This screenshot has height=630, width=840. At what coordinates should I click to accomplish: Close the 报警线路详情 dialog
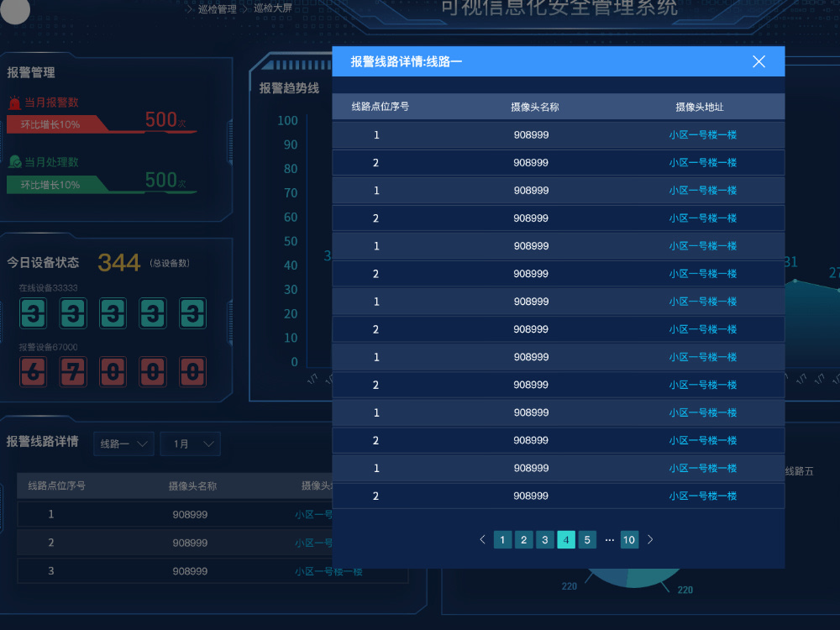tap(759, 61)
